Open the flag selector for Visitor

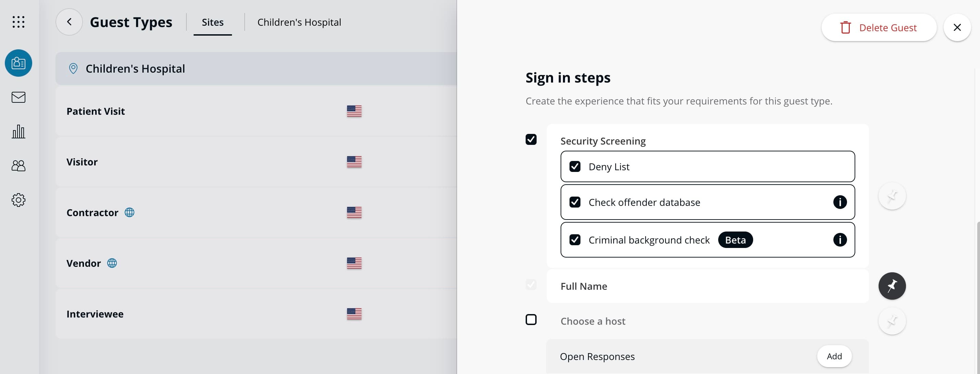(x=354, y=162)
